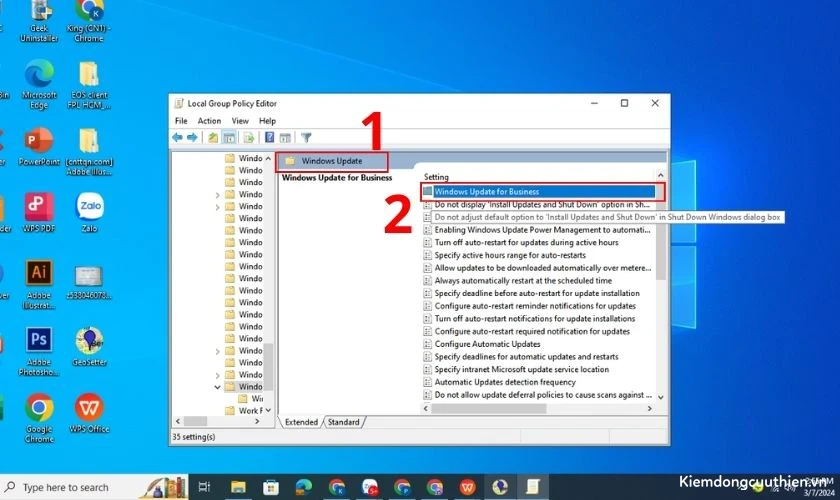Image resolution: width=840 pixels, height=500 pixels.
Task: Open the Action menu
Action: (x=209, y=121)
